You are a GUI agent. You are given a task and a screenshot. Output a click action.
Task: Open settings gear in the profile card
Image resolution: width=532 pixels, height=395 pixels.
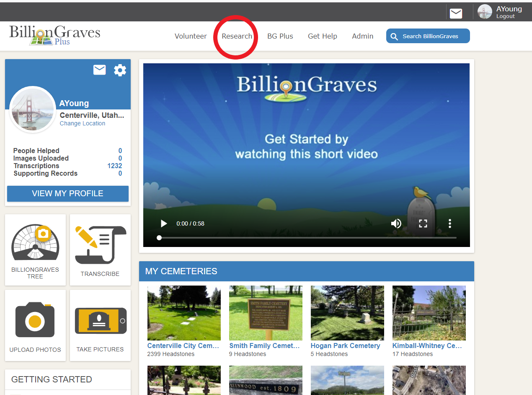tap(120, 70)
